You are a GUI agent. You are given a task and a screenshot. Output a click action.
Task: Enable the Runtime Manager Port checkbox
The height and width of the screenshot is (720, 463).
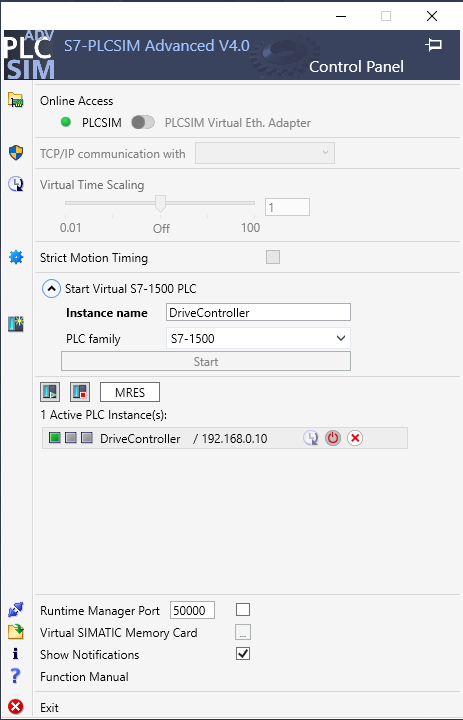pos(243,609)
